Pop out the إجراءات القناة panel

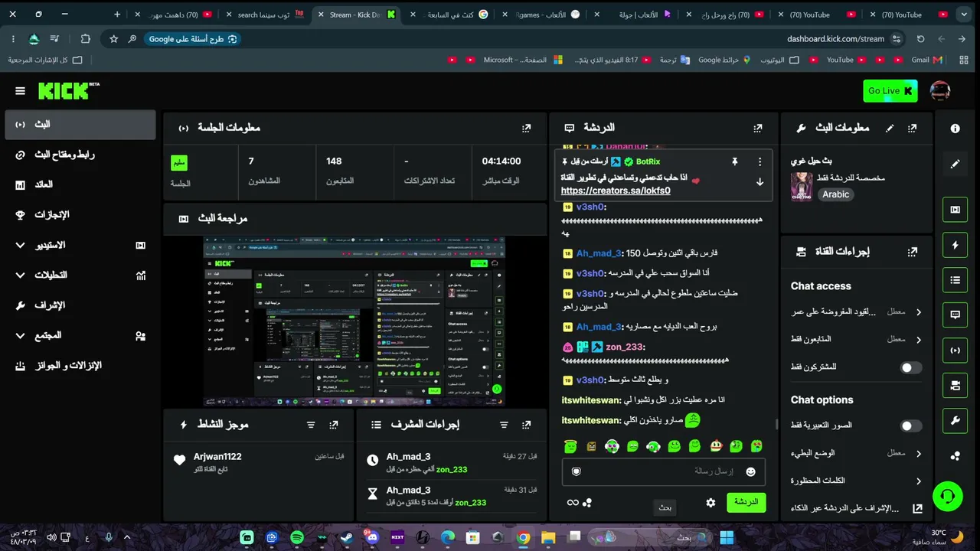coord(912,251)
